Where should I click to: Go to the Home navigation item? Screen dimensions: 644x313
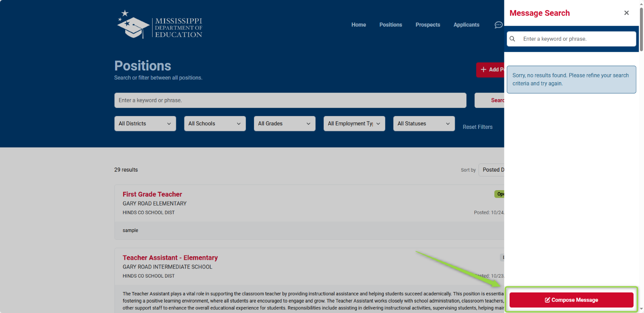(x=358, y=25)
